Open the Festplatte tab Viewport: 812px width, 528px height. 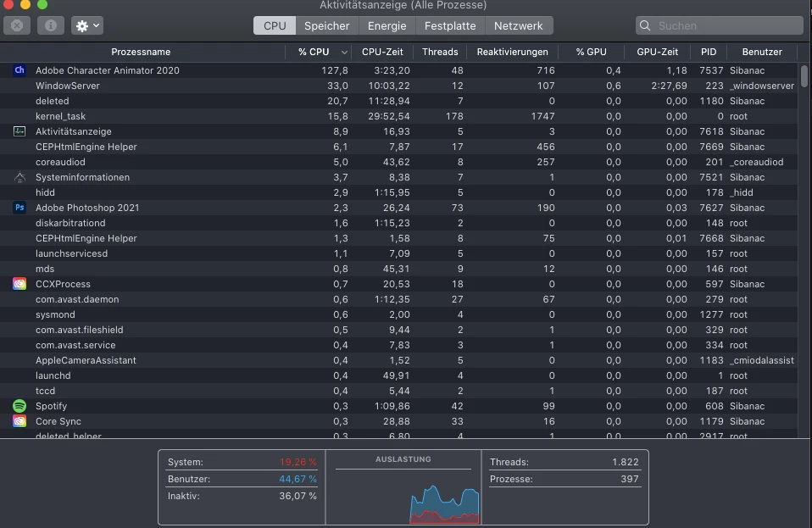coord(450,25)
